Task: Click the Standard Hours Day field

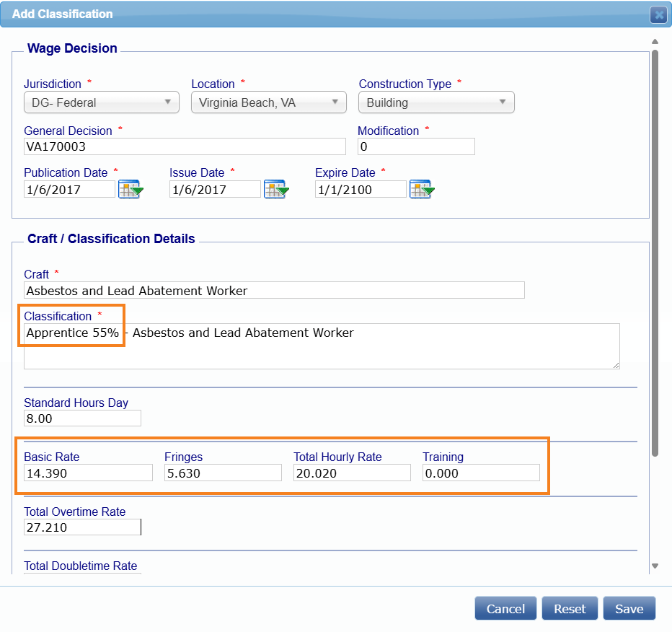Action: (82, 418)
